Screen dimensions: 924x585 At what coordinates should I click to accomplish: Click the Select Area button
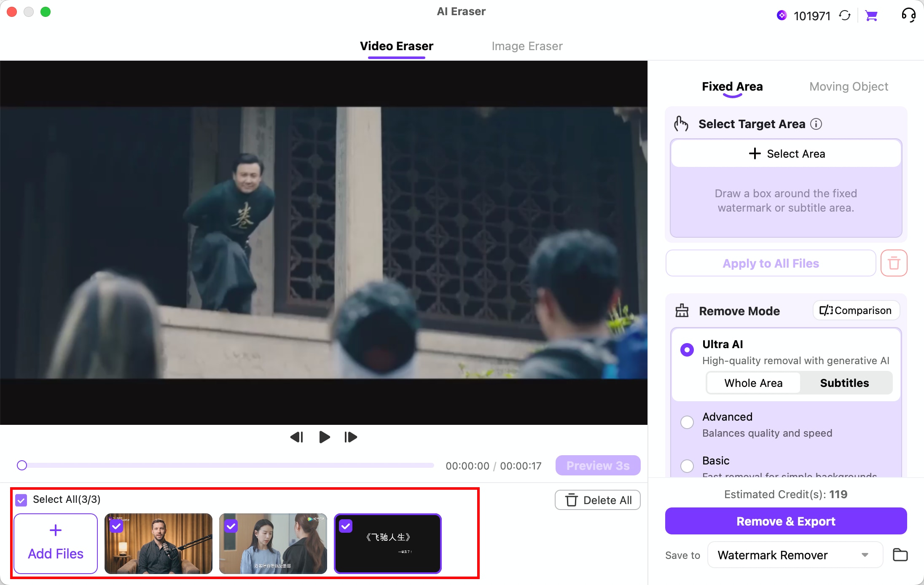point(786,153)
